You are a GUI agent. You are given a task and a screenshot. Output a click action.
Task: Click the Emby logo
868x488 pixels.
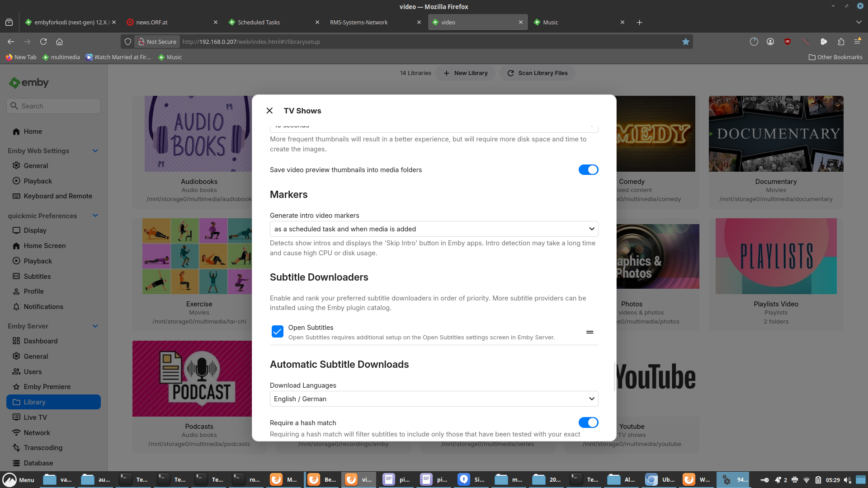28,83
